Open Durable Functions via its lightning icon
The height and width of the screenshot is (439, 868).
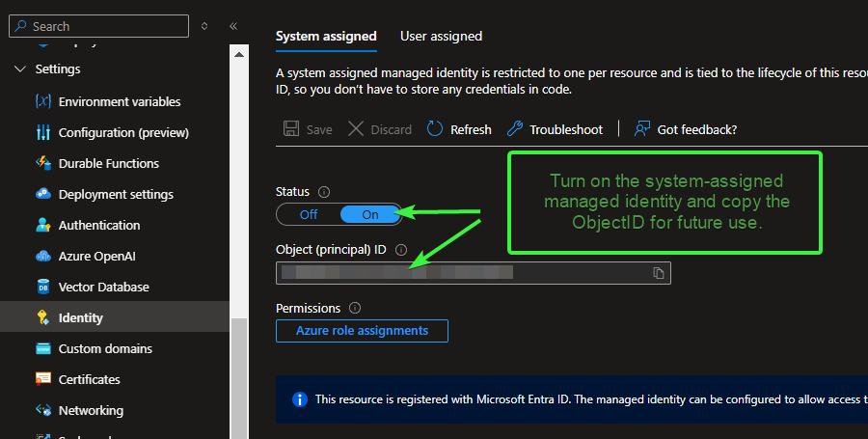coord(42,163)
